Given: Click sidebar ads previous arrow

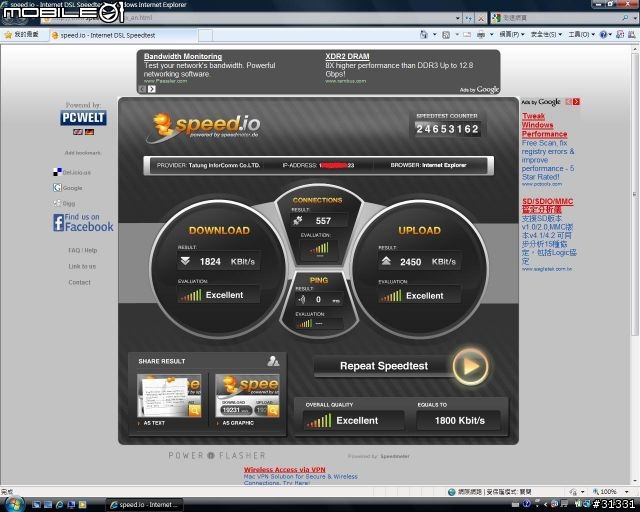Looking at the screenshot, I should pos(568,102).
